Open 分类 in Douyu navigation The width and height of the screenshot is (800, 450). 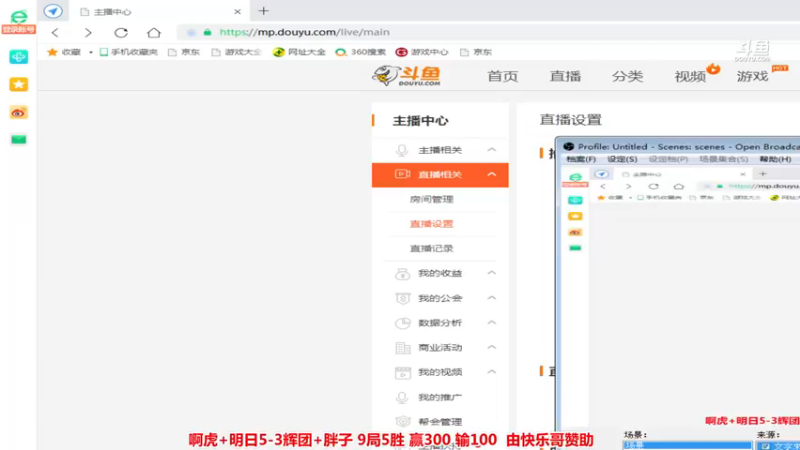click(x=628, y=77)
